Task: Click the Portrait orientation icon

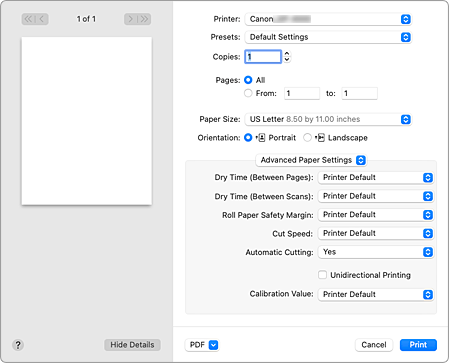Action: (261, 138)
